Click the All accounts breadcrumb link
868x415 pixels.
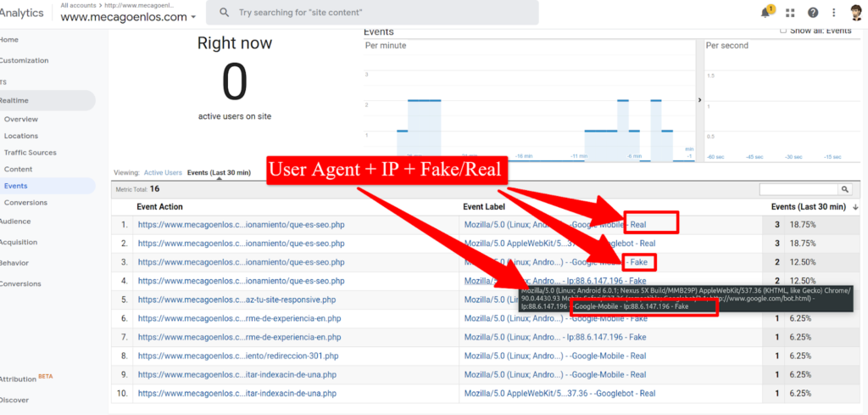click(79, 5)
